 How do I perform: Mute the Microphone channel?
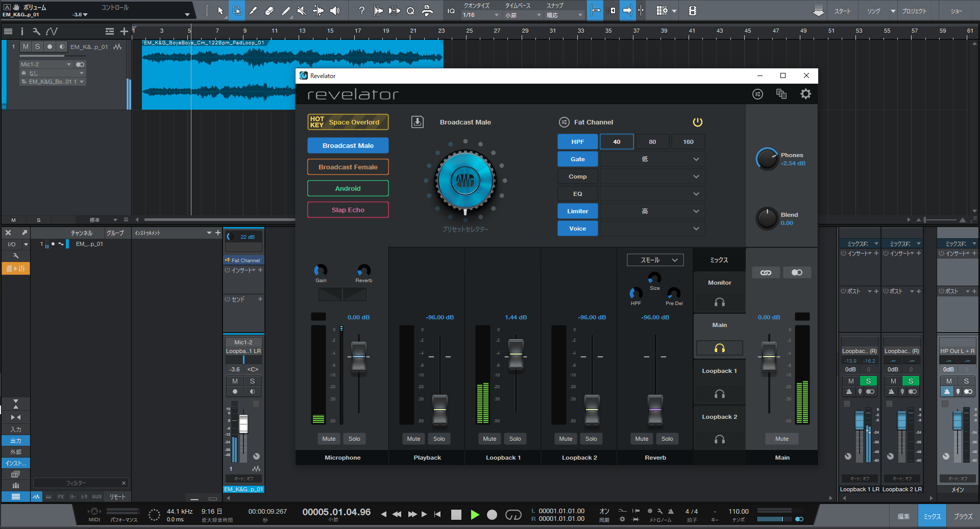point(329,439)
